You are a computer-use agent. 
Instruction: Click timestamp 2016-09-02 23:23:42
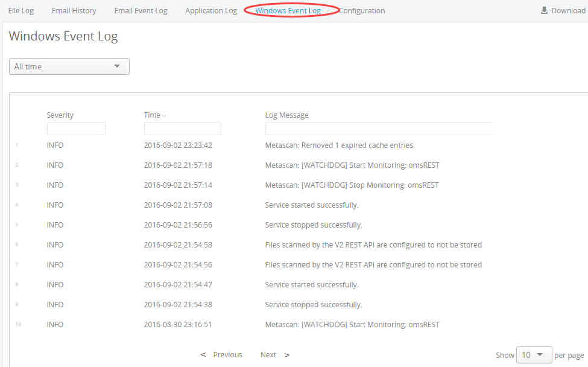pos(178,145)
